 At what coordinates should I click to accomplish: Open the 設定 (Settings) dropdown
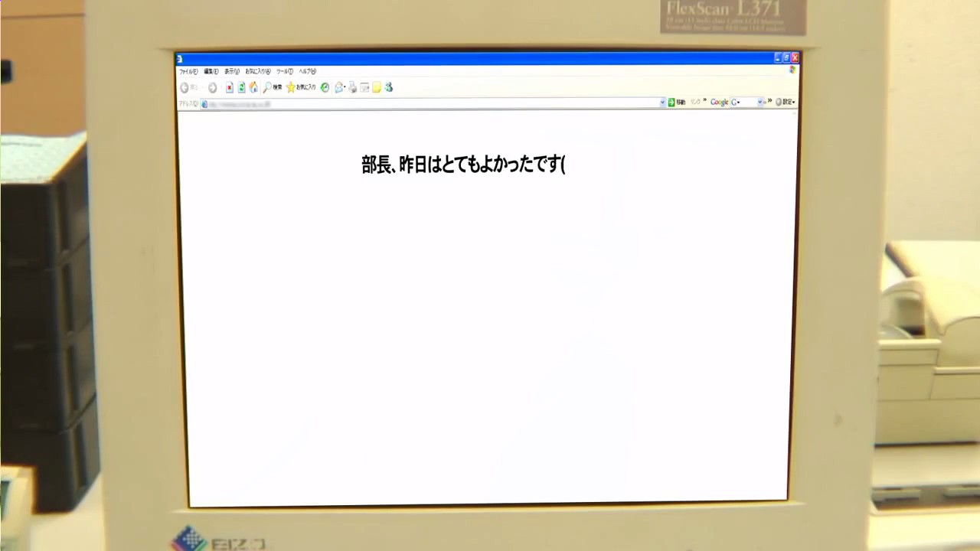(x=786, y=103)
